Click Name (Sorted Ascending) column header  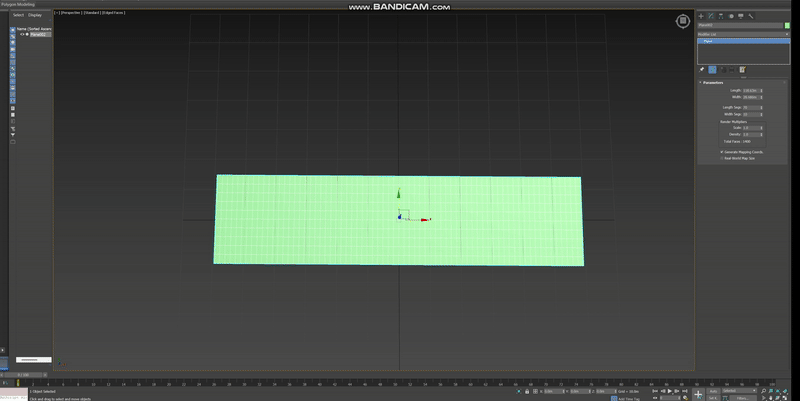pos(34,29)
